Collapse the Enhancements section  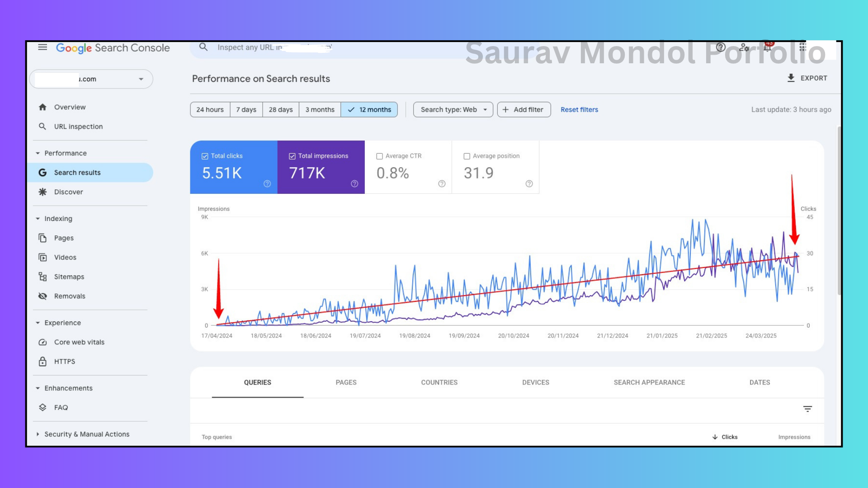(x=38, y=388)
